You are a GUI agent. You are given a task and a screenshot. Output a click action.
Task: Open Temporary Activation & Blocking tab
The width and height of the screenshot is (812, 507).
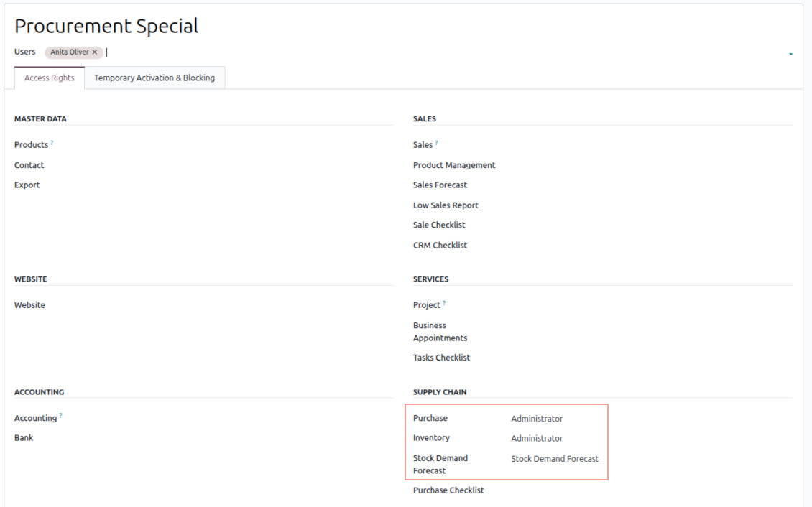coord(154,78)
